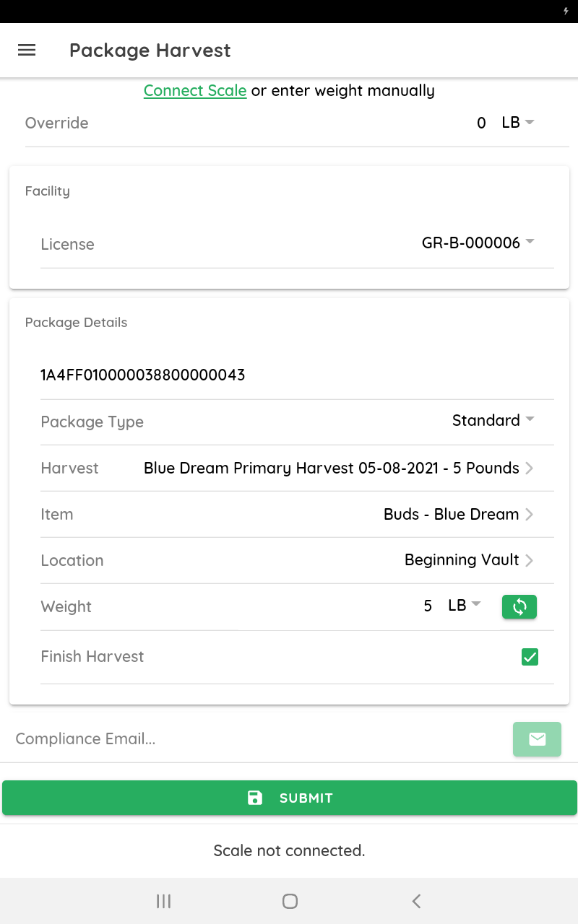578x924 pixels.
Task: Tap Android home button icon
Action: (x=290, y=901)
